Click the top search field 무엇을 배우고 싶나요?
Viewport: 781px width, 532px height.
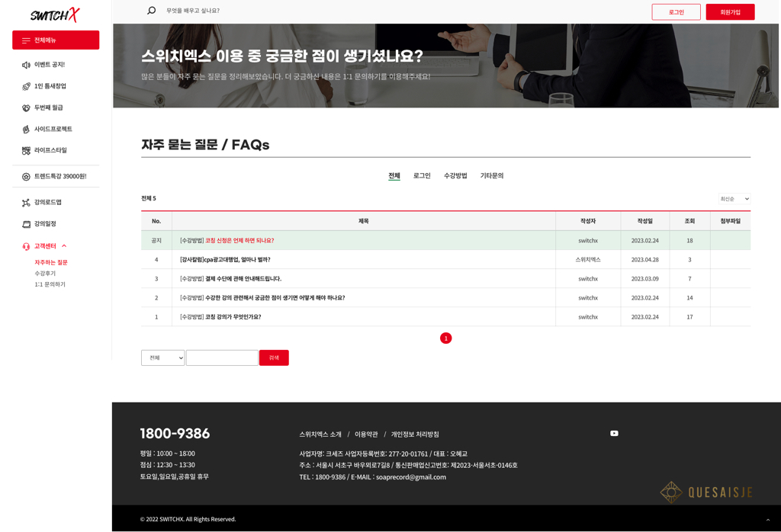193,11
